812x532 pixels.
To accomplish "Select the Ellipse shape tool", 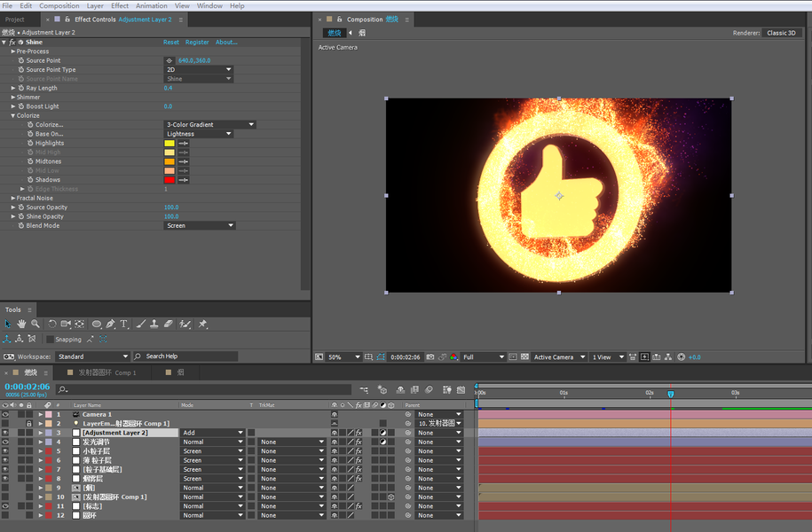I will pos(97,324).
